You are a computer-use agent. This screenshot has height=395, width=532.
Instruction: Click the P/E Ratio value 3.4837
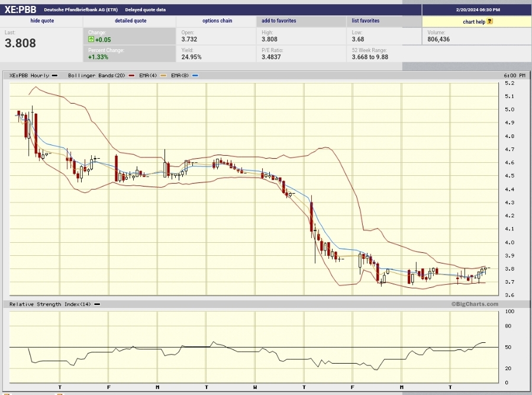271,57
